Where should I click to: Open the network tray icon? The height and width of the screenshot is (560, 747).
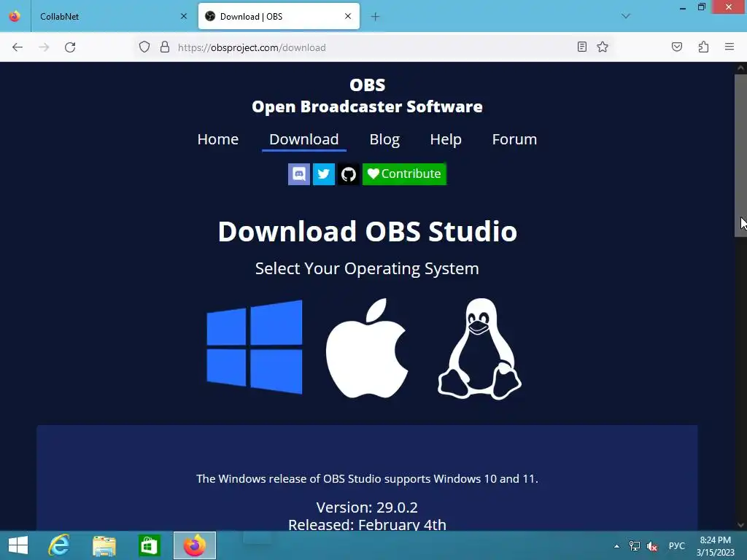click(635, 546)
